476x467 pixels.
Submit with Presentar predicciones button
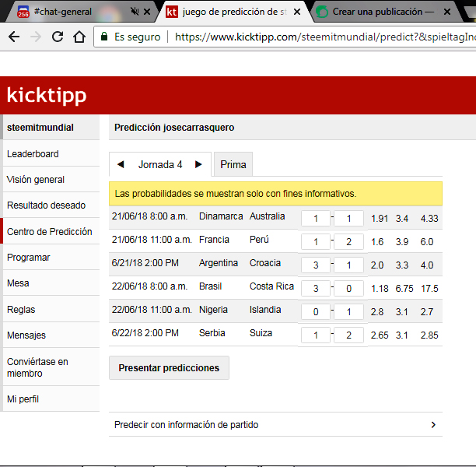[169, 367]
